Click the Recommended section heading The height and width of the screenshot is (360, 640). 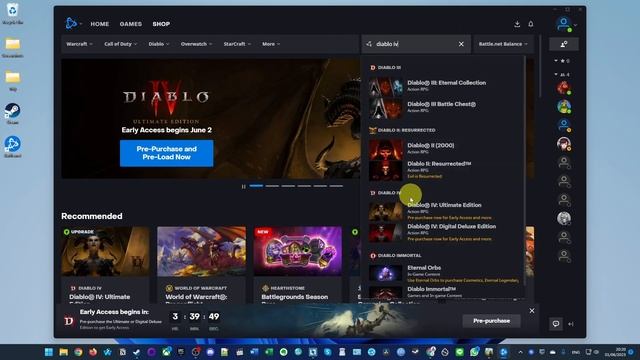(x=92, y=216)
